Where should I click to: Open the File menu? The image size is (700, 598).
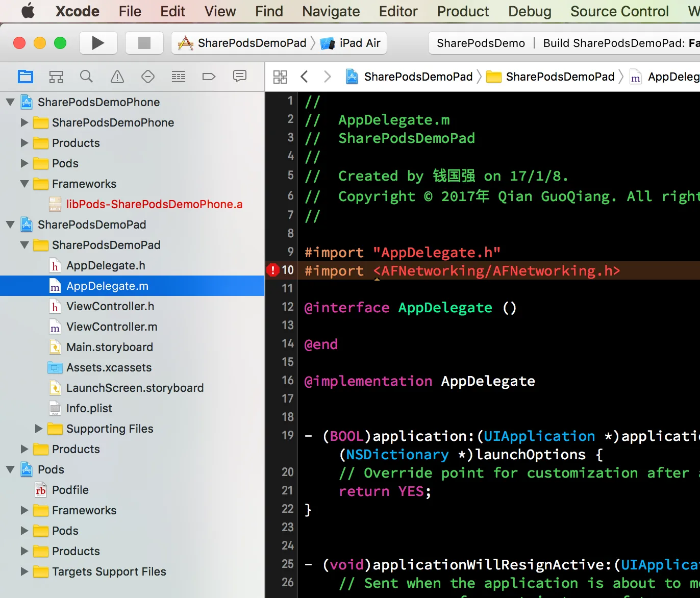[x=130, y=11]
